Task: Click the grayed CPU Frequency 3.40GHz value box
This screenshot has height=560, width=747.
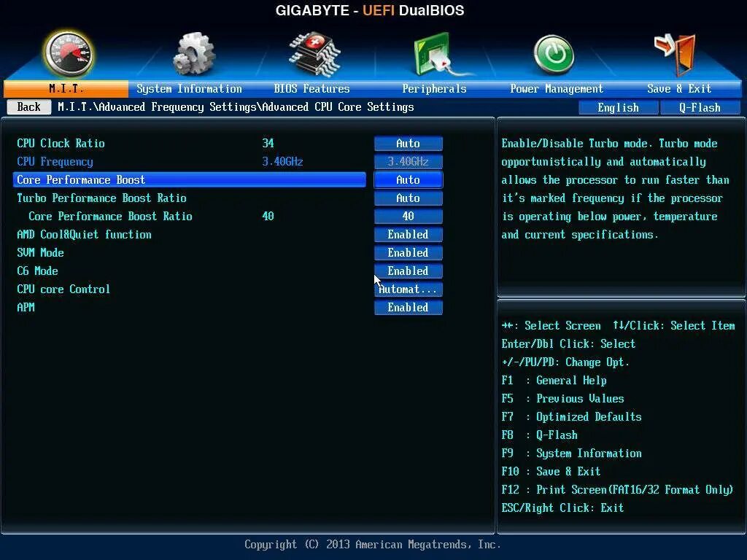Action: point(409,162)
